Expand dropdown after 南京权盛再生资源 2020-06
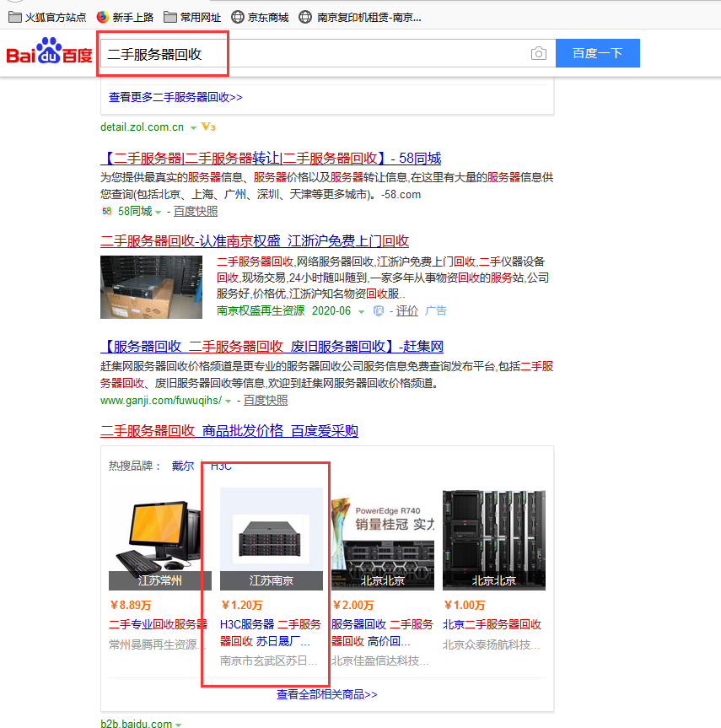The image size is (721, 728). pyautogui.click(x=361, y=311)
